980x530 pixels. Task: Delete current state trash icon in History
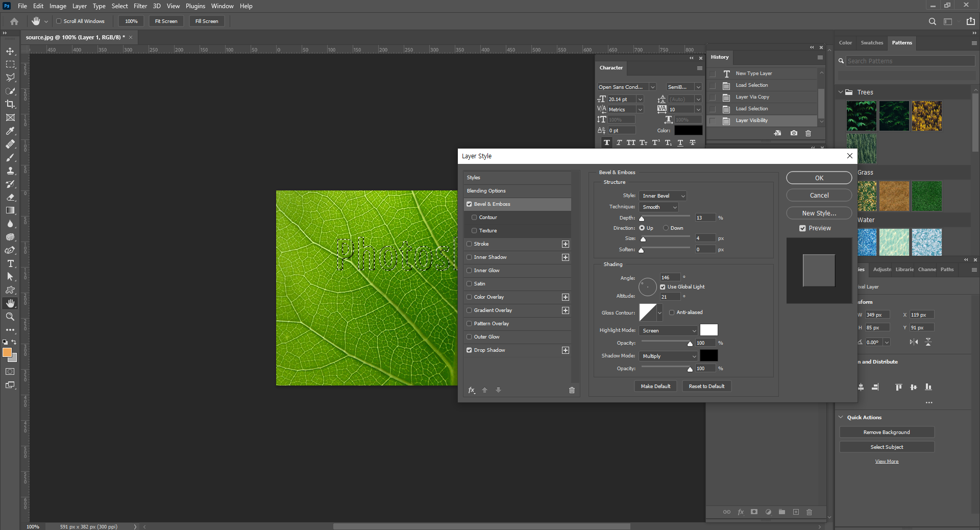pos(808,133)
